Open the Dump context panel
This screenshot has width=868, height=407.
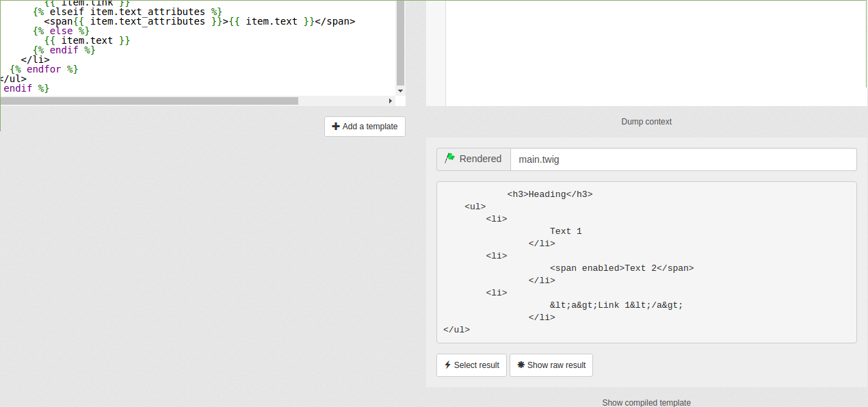[x=646, y=121]
